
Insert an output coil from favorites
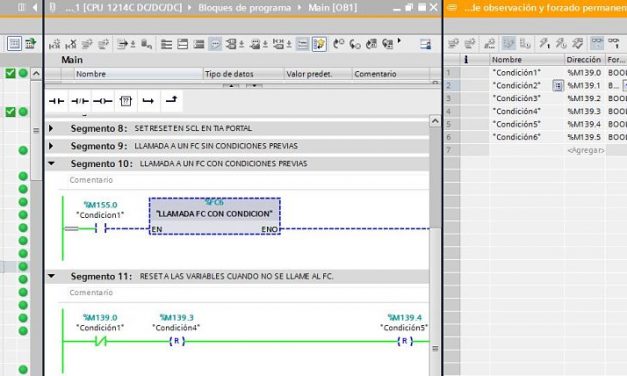tap(103, 101)
